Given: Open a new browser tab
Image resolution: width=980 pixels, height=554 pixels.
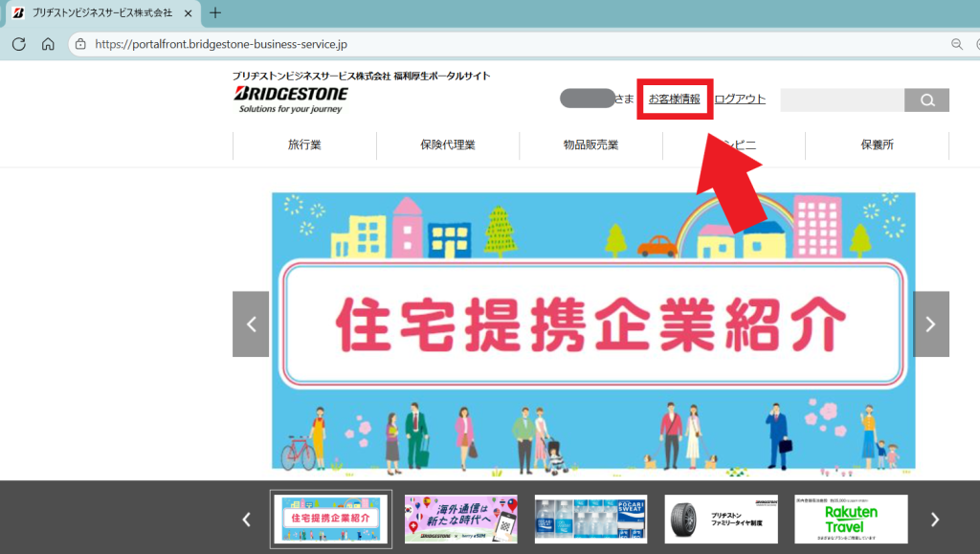Looking at the screenshot, I should pos(215,13).
